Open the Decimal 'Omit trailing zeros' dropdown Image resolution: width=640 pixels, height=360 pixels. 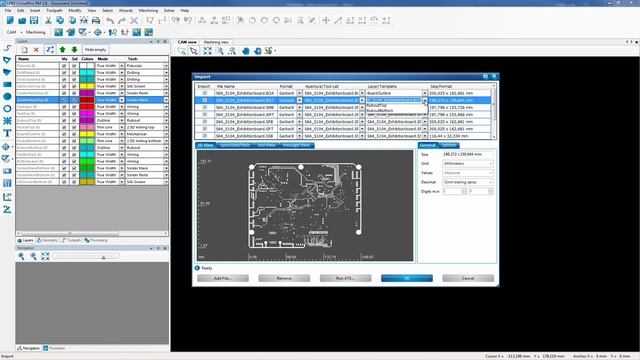468,182
